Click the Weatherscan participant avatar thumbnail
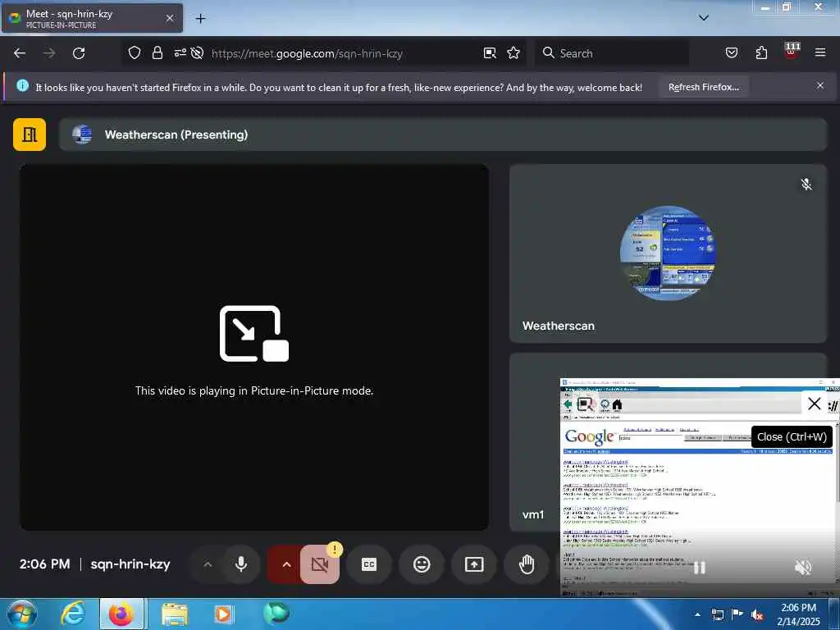Viewport: 840px width, 630px height. pos(668,253)
